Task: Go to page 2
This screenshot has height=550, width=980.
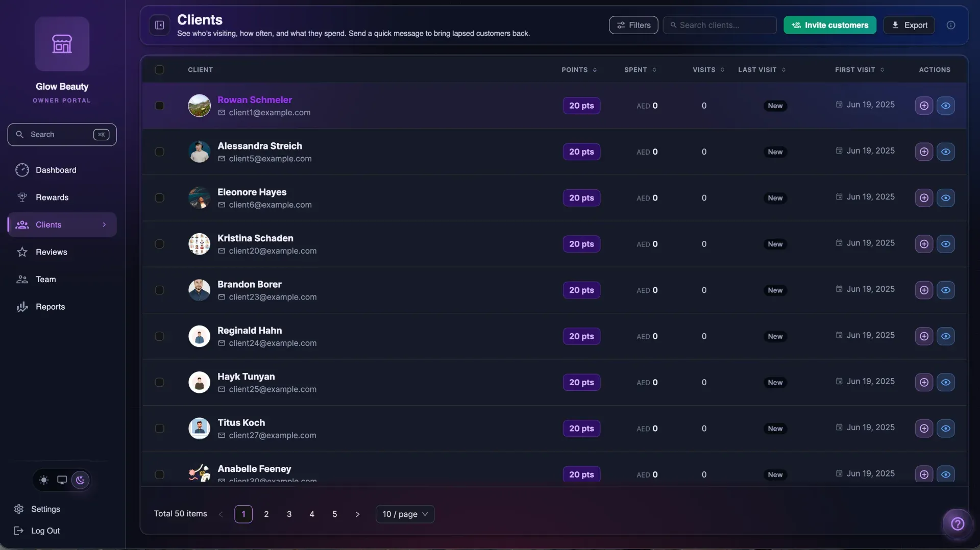Action: (266, 514)
